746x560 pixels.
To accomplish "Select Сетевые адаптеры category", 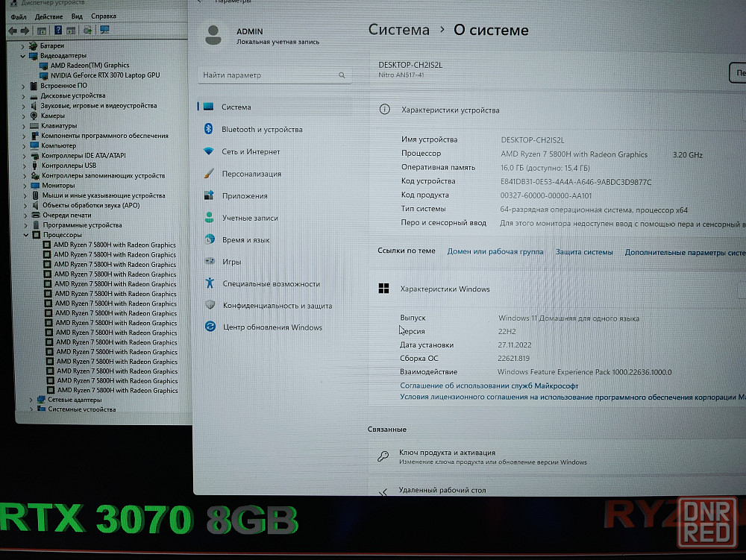I will click(75, 400).
